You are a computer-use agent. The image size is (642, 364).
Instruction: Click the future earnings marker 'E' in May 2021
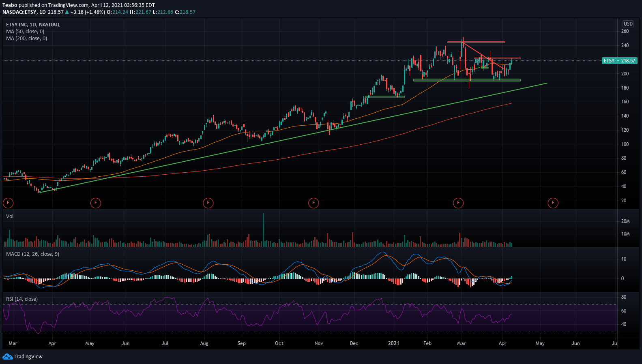553,203
